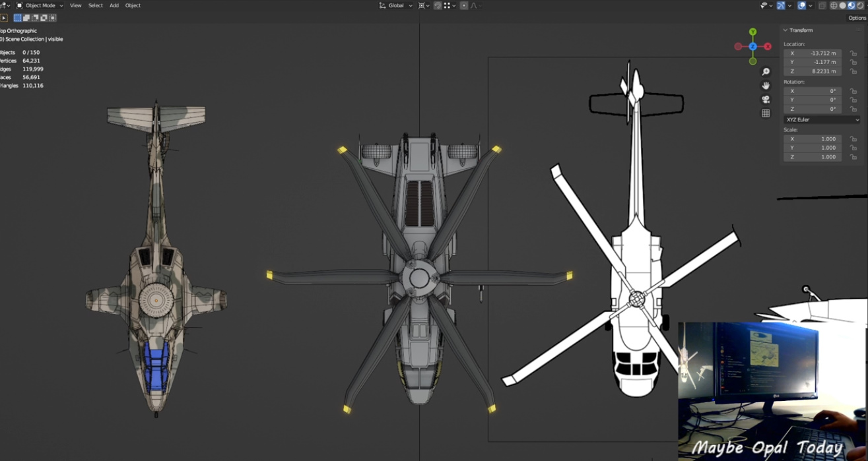Click the blue Z axis gizmo ball

[752, 46]
